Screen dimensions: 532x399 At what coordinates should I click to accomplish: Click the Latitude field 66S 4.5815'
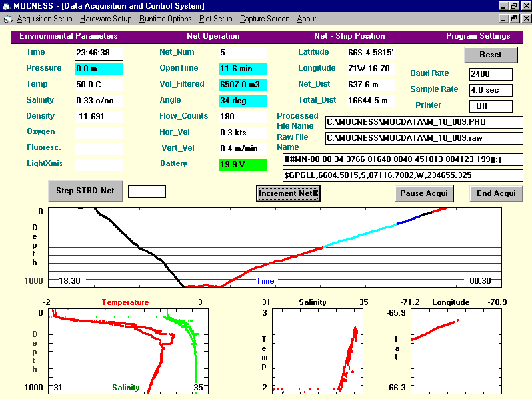point(371,53)
